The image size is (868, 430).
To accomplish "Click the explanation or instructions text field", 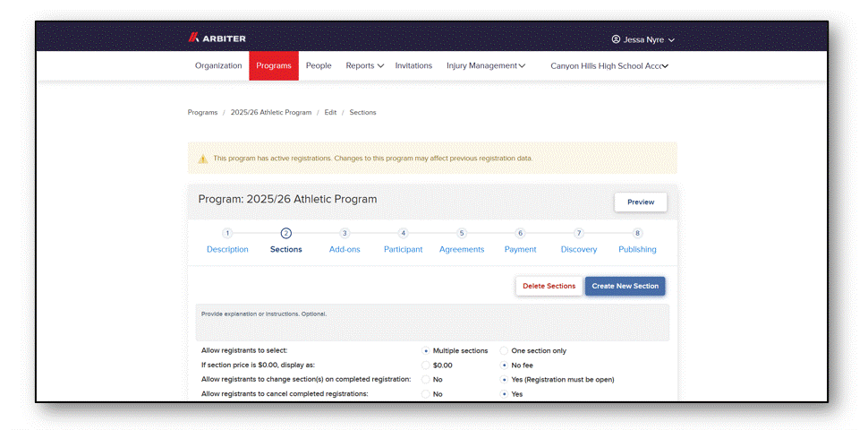I will [x=432, y=322].
